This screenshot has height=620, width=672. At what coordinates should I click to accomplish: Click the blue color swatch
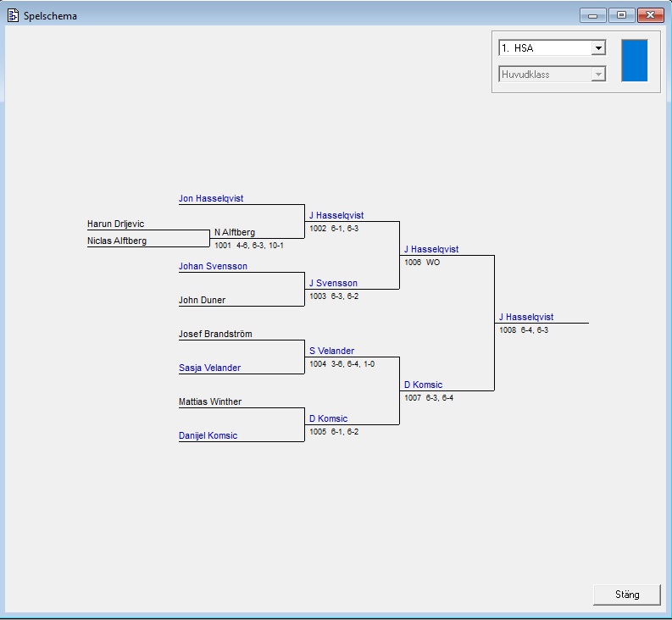634,60
